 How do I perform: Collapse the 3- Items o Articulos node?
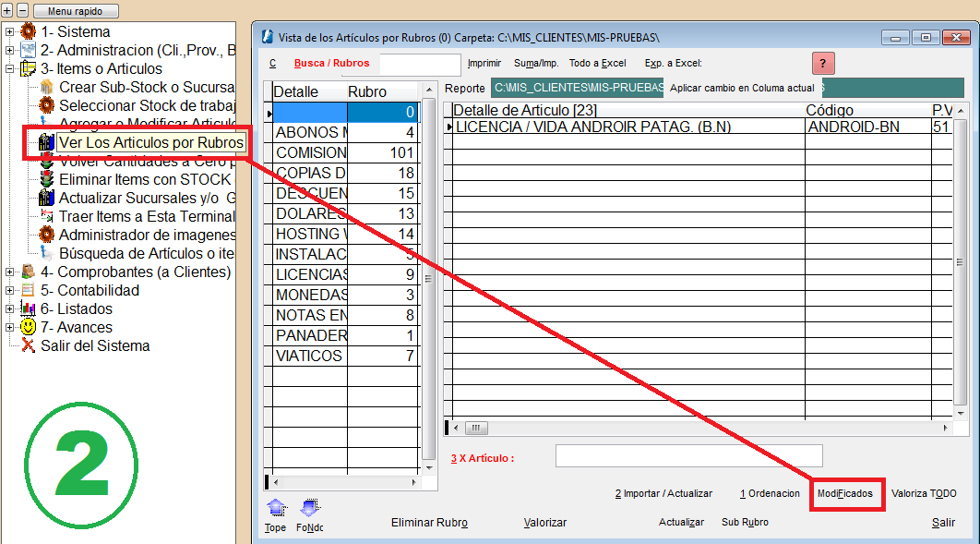[9, 68]
